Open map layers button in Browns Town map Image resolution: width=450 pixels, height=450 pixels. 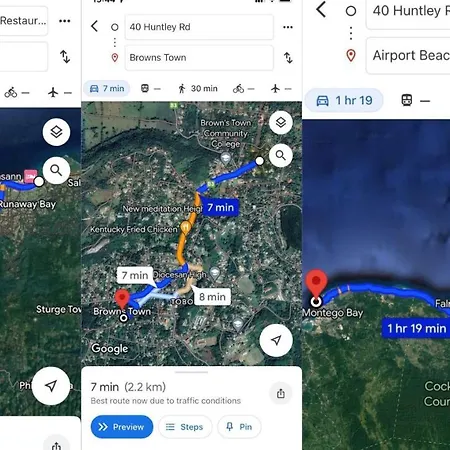click(x=281, y=122)
